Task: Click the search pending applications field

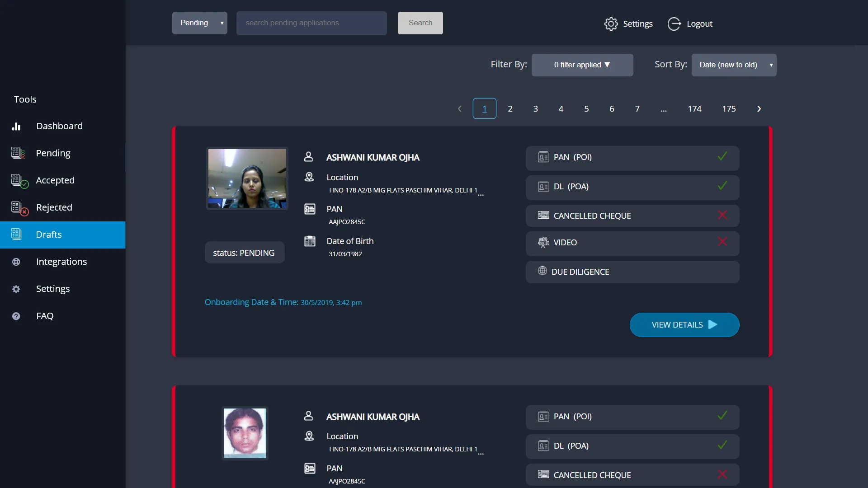Action: coord(311,23)
